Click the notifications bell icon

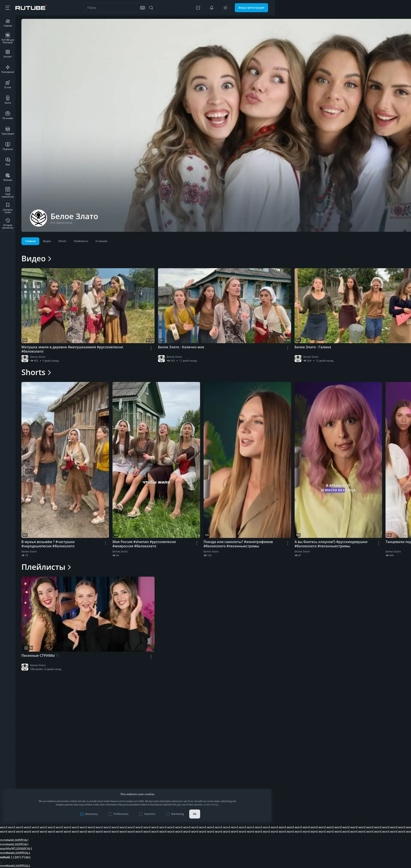(x=212, y=8)
